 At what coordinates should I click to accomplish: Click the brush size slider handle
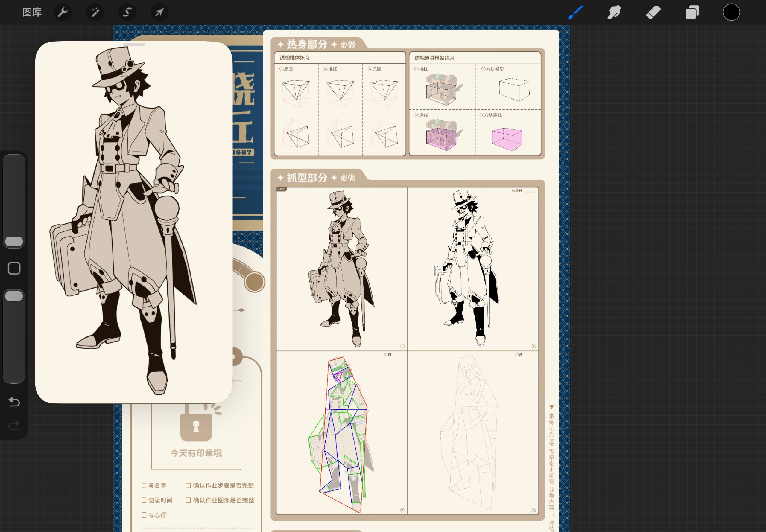pyautogui.click(x=14, y=241)
